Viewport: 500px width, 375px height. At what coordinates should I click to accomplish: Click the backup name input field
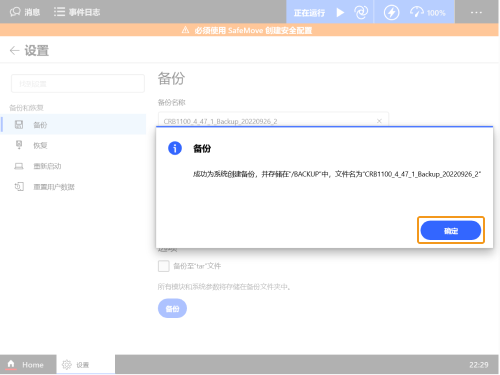(x=273, y=119)
